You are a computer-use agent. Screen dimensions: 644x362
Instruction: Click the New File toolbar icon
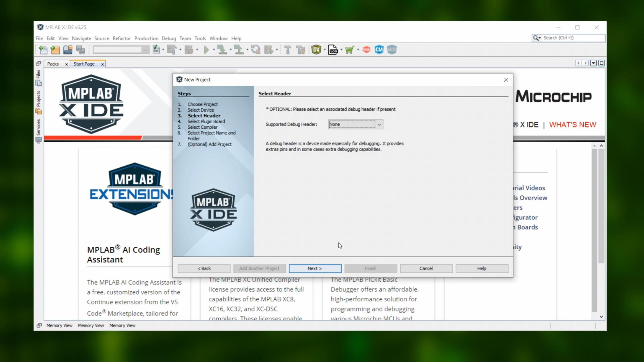(43, 50)
